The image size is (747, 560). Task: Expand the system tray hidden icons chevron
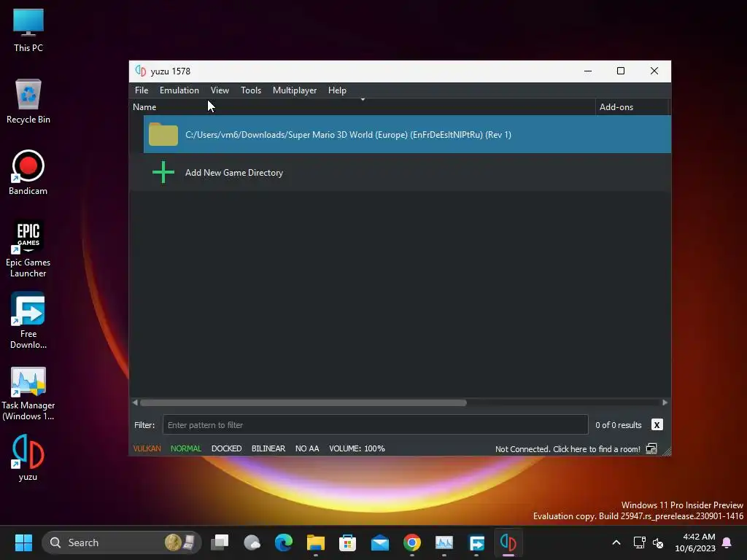pos(616,542)
